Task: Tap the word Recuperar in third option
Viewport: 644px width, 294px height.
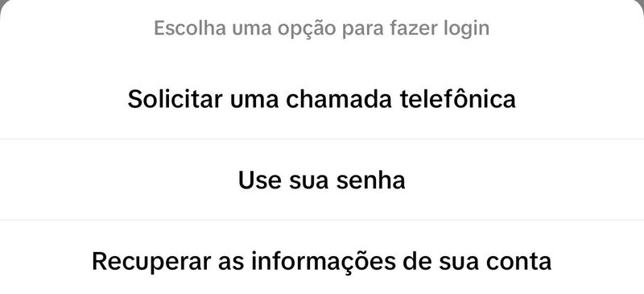Action: [151, 262]
